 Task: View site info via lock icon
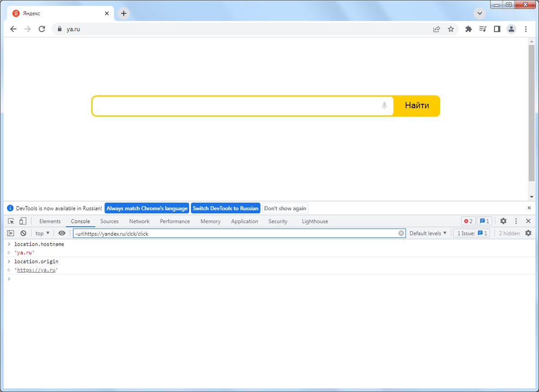59,29
